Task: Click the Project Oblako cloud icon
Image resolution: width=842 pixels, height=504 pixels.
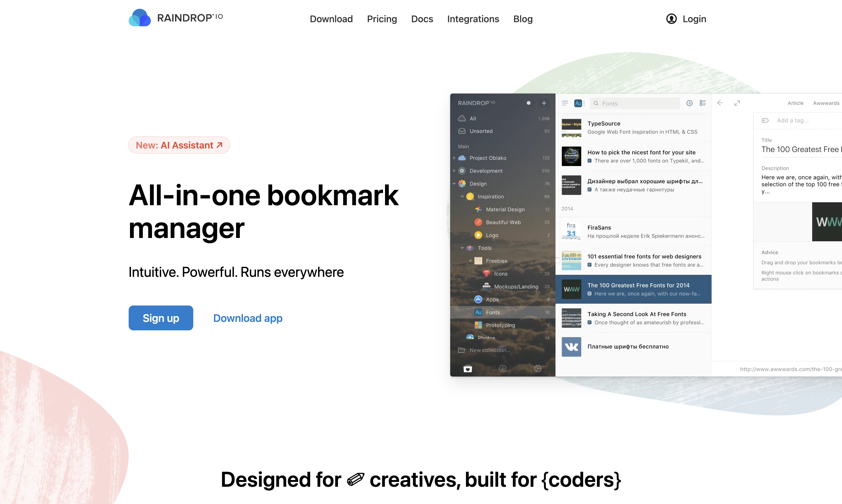Action: 462,158
